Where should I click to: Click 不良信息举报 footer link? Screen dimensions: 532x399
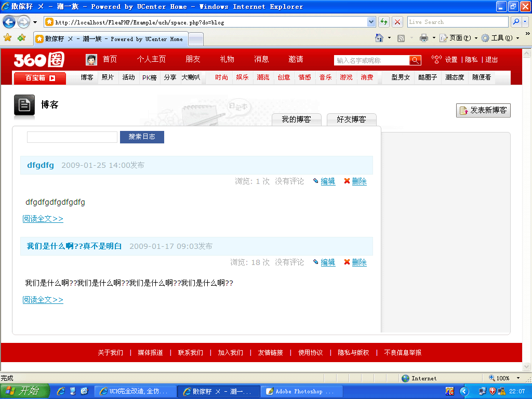pos(403,353)
